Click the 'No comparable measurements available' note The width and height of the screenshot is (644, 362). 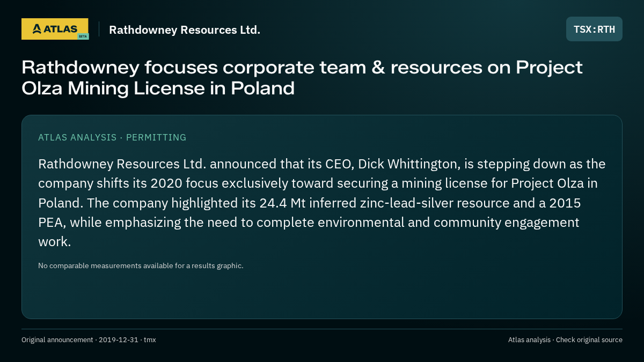[x=141, y=265]
